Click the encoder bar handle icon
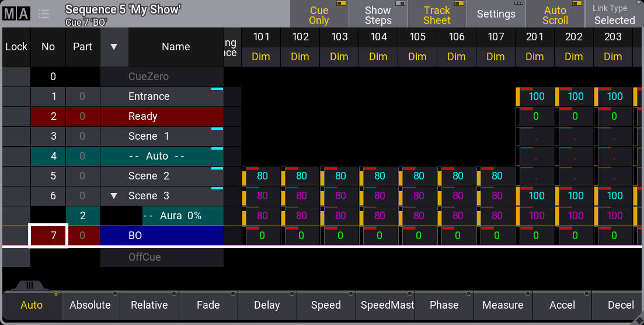The height and width of the screenshot is (325, 644). (x=30, y=285)
